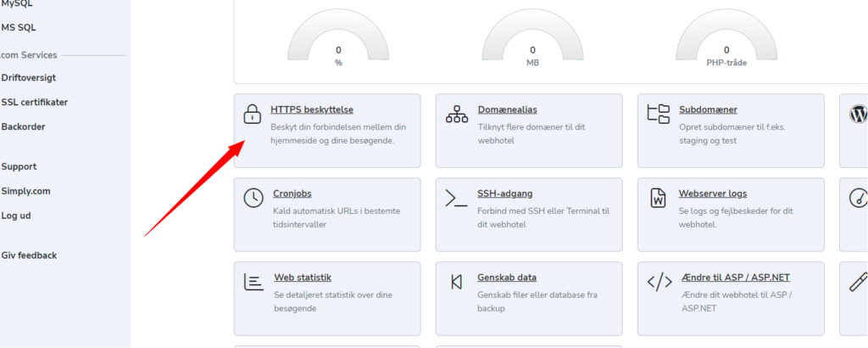Image resolution: width=868 pixels, height=348 pixels.
Task: Click the code brackets icon for ASP.NET
Action: coord(659,282)
